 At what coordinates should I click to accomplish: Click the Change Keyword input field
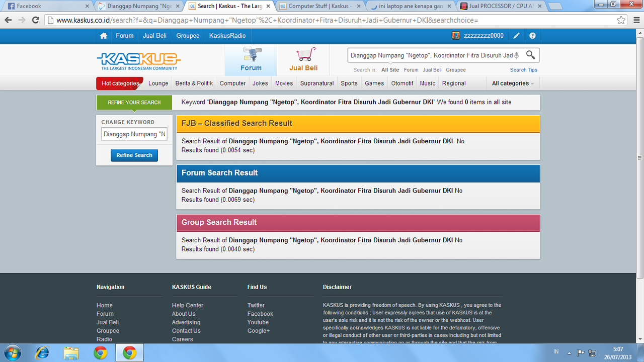(x=134, y=134)
